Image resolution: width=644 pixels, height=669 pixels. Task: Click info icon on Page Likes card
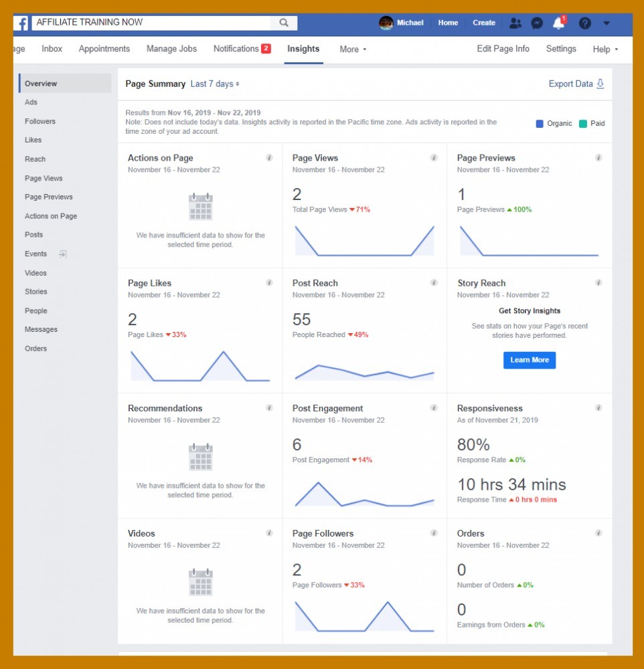point(270,282)
